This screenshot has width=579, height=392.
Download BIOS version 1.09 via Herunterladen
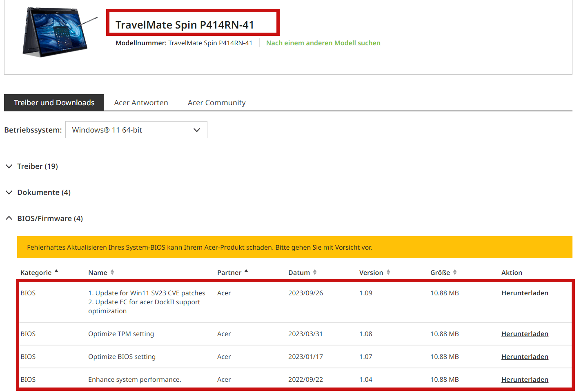click(525, 293)
